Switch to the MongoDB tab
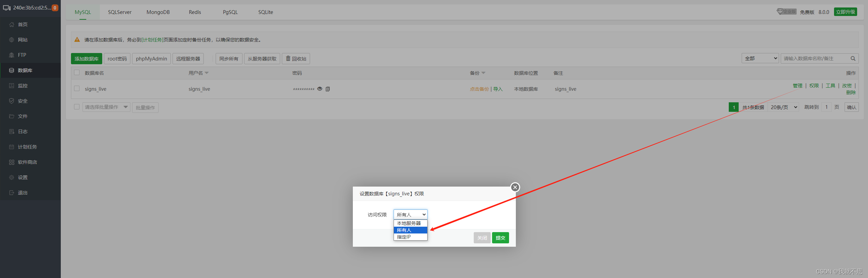This screenshot has height=278, width=868. click(x=158, y=12)
